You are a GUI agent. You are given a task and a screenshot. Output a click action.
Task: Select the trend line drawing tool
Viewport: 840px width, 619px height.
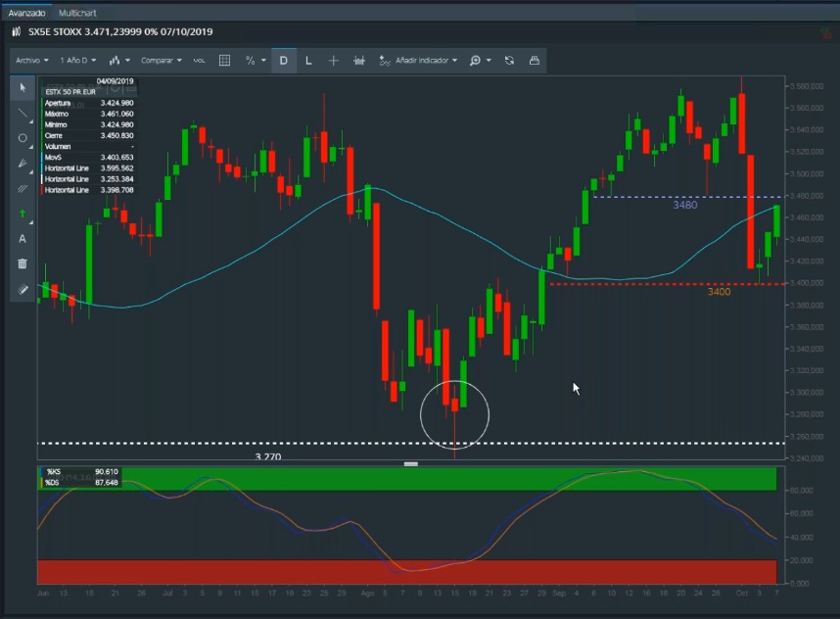[x=23, y=113]
